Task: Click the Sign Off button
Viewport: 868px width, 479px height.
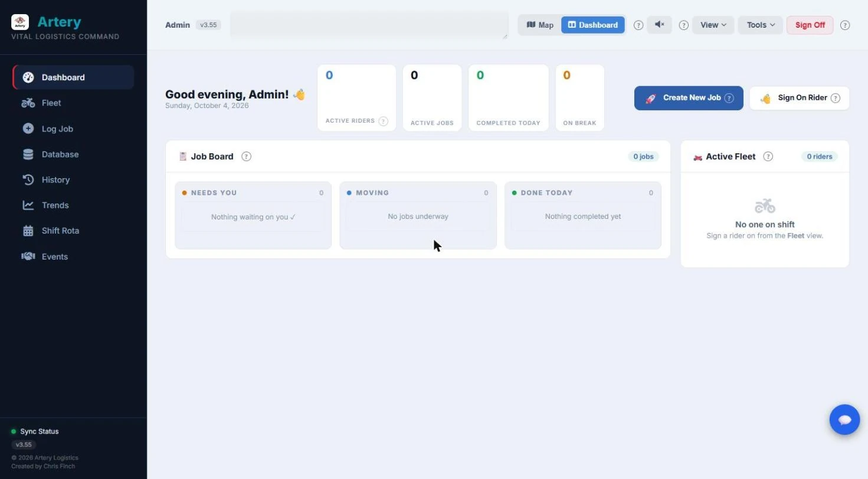Action: [810, 25]
